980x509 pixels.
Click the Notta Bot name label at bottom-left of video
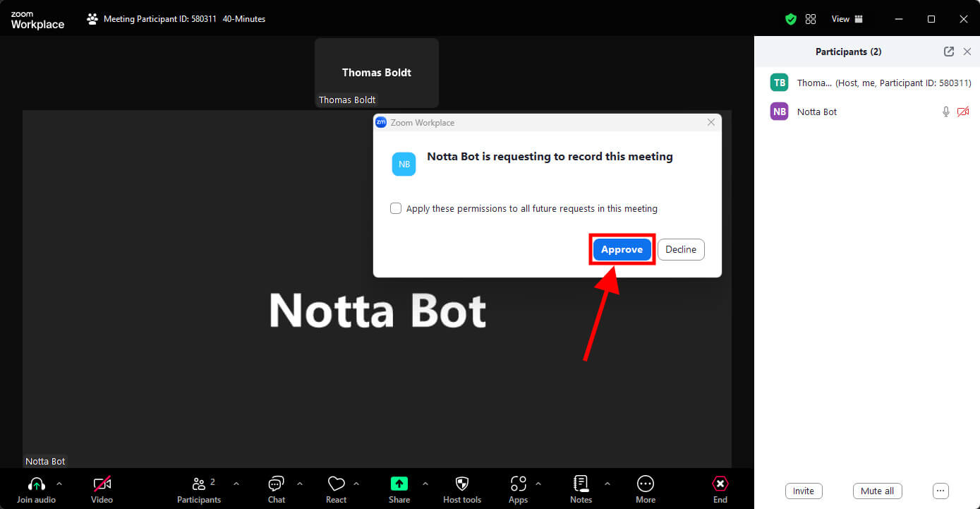click(45, 461)
